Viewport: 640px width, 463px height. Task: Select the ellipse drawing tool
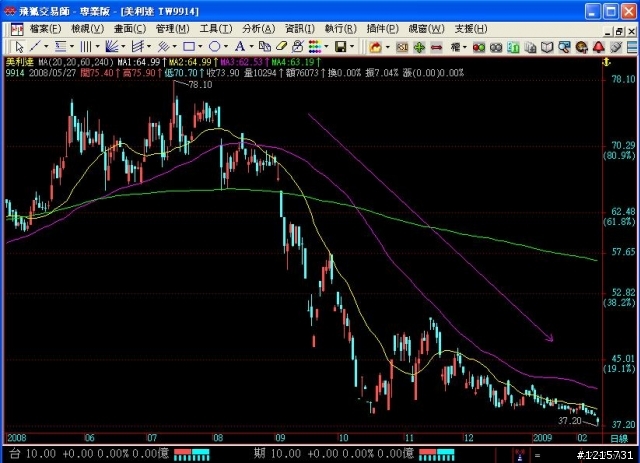(214, 47)
